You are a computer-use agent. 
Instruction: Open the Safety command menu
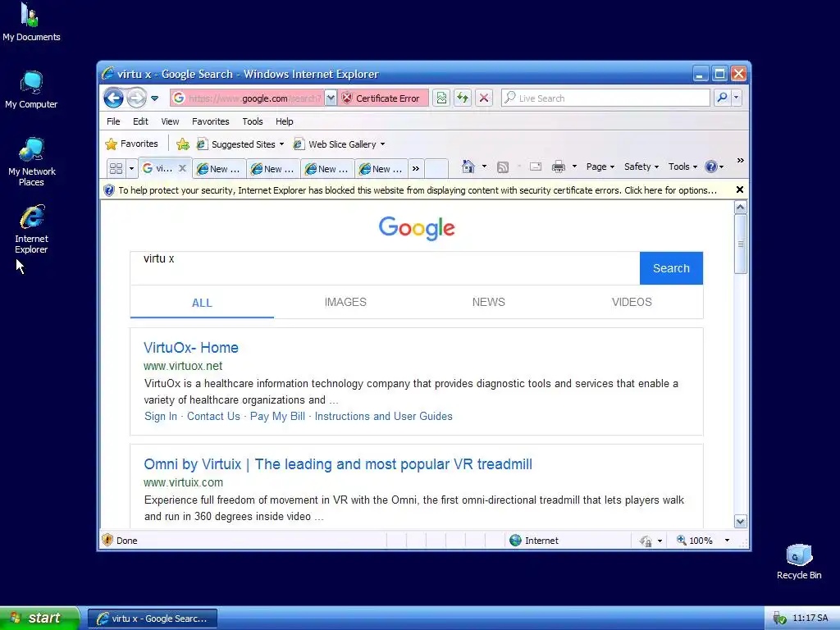click(641, 167)
